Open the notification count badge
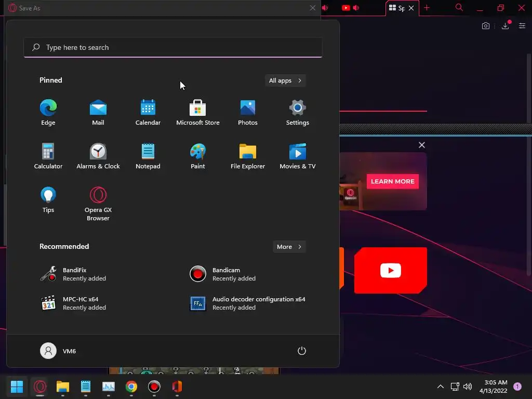Screen dimensions: 532x399 [517, 387]
